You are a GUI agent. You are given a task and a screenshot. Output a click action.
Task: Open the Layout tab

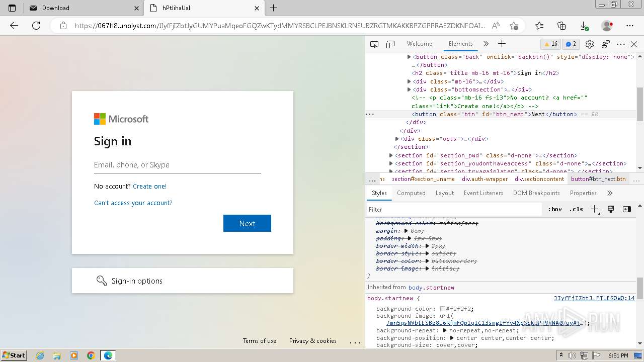point(444,193)
